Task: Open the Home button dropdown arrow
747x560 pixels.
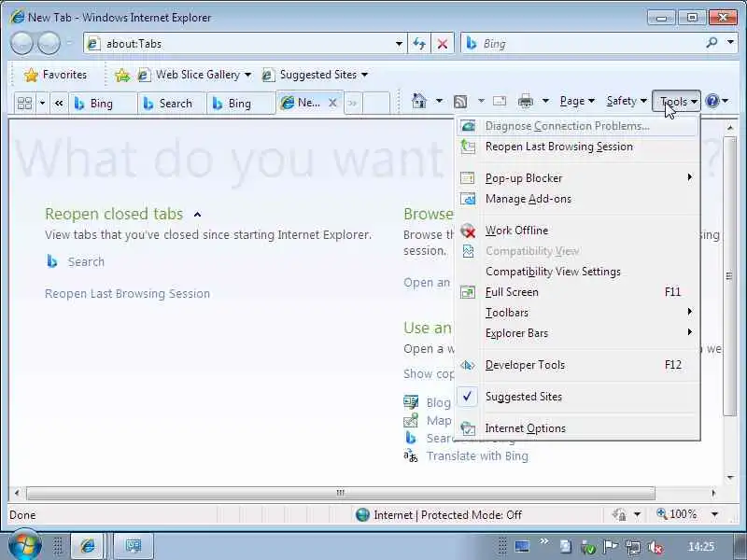Action: point(439,101)
